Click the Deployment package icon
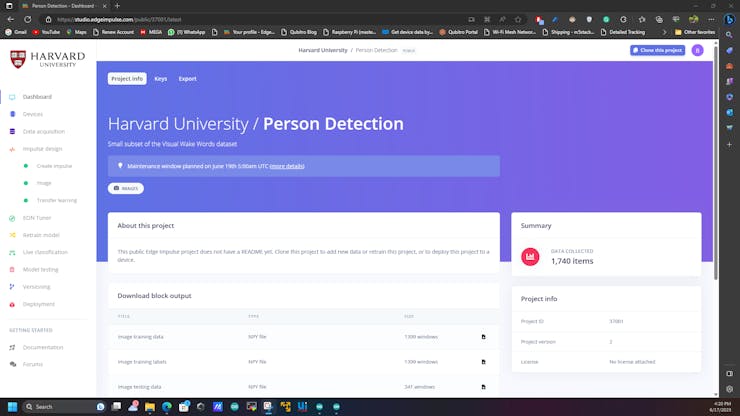Screen dimensions: 740x416 (12, 305)
